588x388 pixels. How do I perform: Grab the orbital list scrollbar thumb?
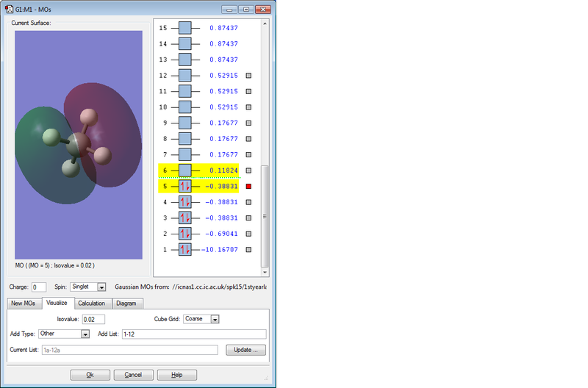coord(265,216)
